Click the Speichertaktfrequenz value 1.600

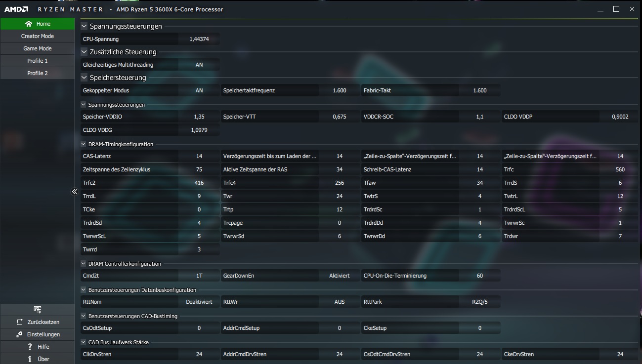coord(340,90)
